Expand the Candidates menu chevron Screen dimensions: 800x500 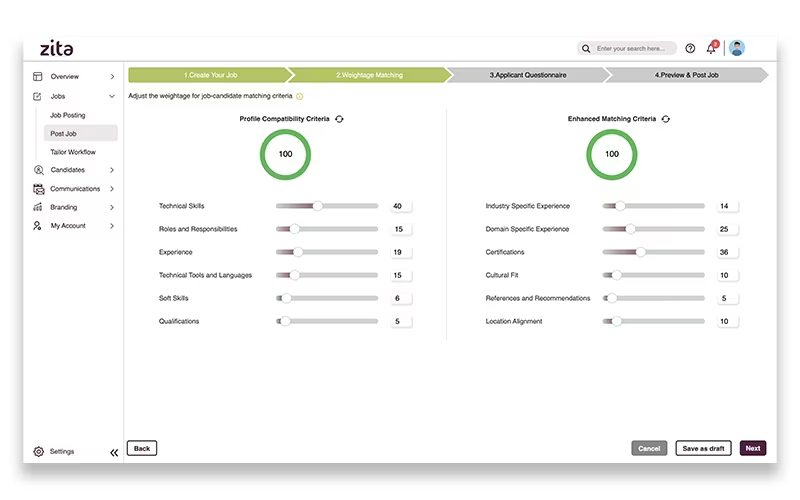(112, 170)
